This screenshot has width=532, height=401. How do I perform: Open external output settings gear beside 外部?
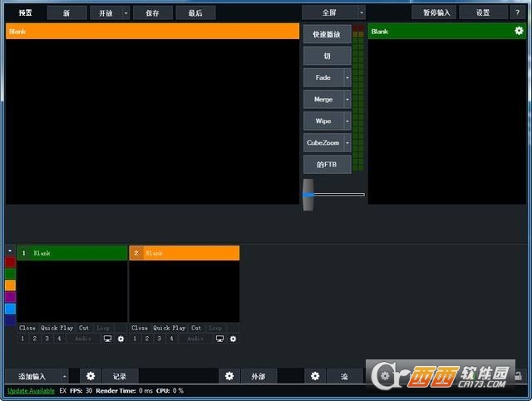[229, 376]
